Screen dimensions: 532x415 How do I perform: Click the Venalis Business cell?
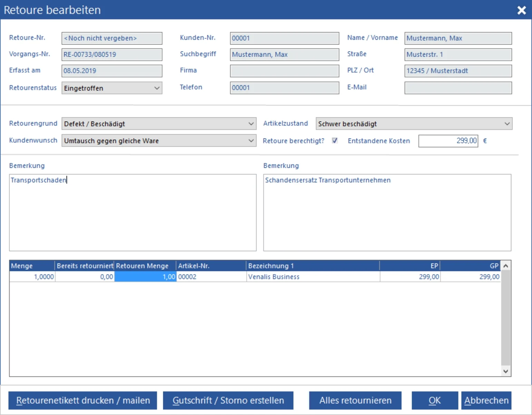313,277
